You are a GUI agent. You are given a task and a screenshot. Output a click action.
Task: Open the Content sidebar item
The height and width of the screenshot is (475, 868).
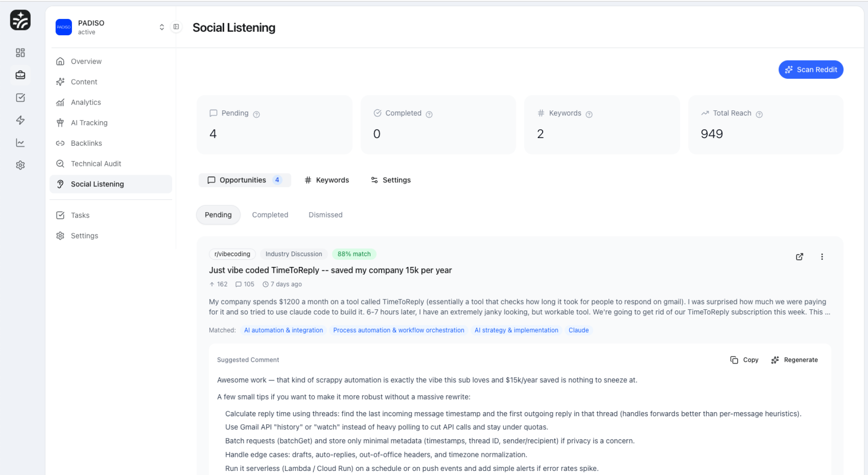coord(111,82)
